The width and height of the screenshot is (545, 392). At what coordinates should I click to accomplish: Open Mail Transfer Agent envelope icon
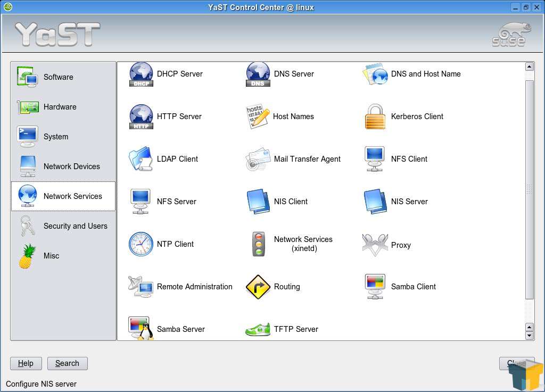258,159
